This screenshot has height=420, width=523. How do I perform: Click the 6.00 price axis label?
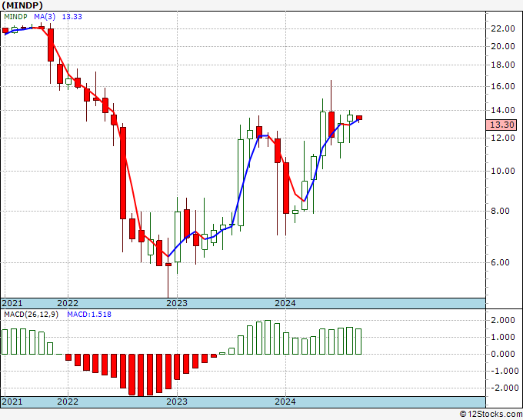tap(501, 262)
